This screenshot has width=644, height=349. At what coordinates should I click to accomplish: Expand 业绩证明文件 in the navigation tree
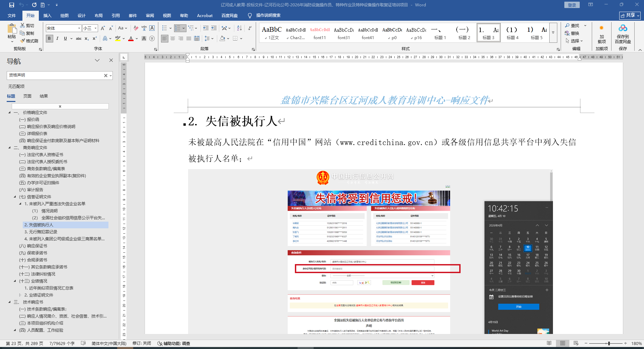(x=20, y=295)
